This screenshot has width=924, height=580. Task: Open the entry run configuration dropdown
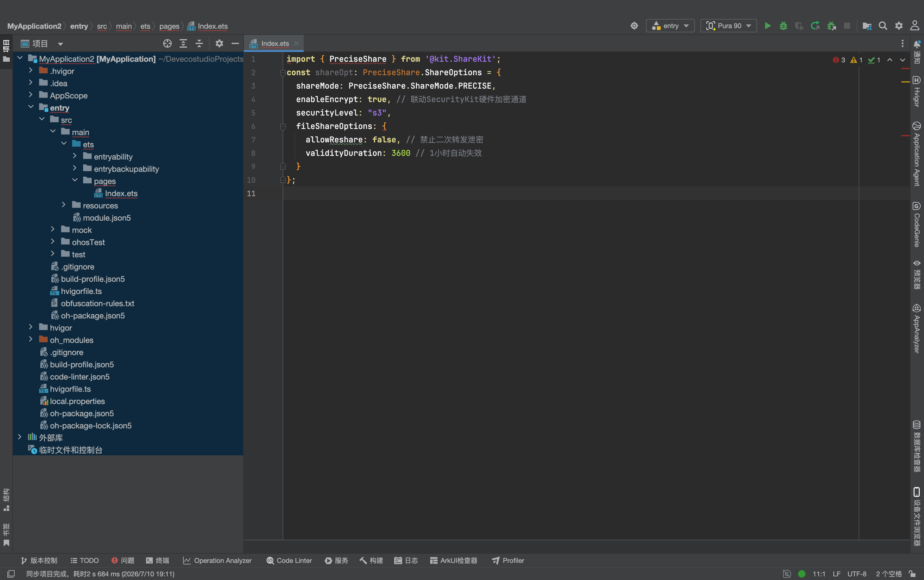[670, 26]
